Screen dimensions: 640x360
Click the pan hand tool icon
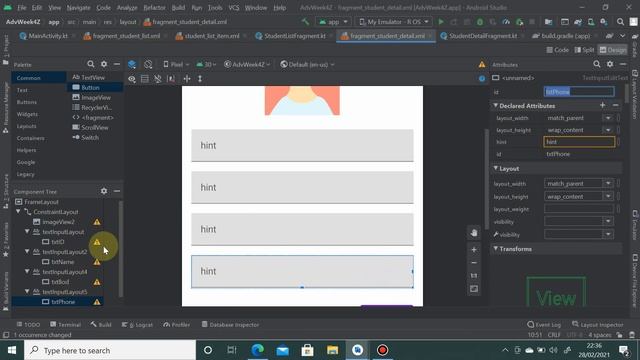473,233
